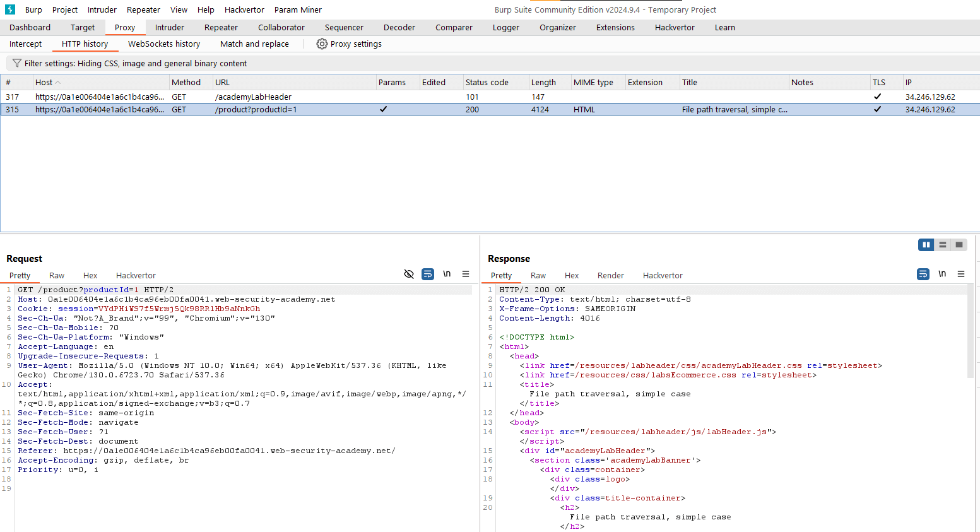Toggle word wrap in Request pane
The width and height of the screenshot is (980, 532).
(x=428, y=274)
